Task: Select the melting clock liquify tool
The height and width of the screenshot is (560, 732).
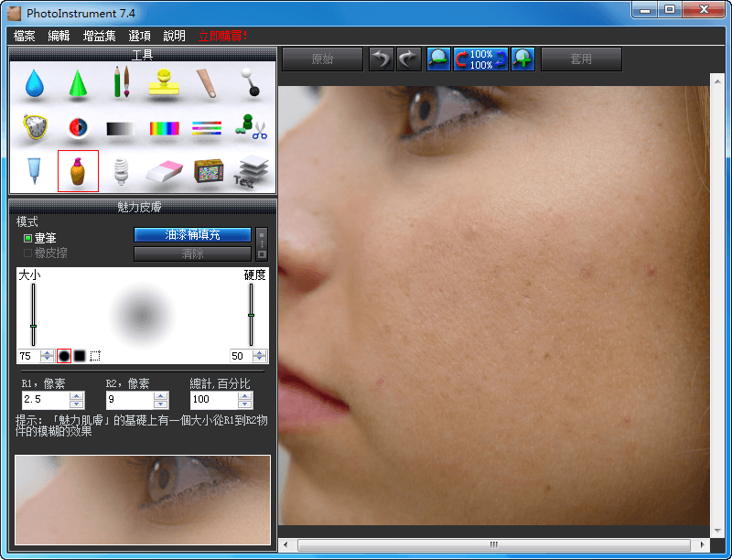Action: pos(35,126)
